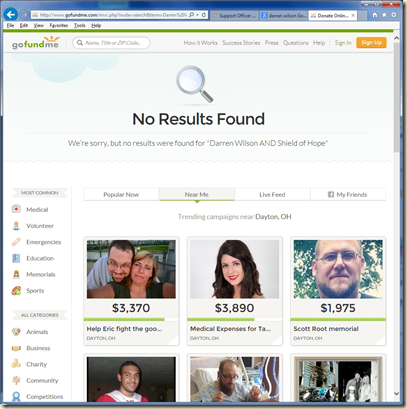Screen dimensions: 407x409
Task: Click the Sign In link
Action: click(x=343, y=43)
